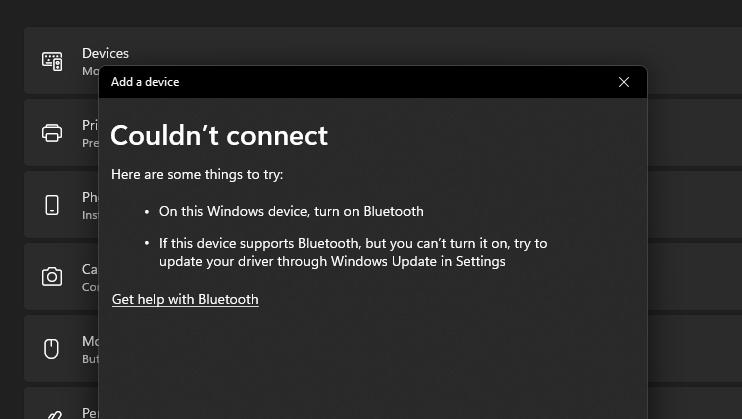742x419 pixels.
Task: Click the Devices row label
Action: click(x=105, y=53)
